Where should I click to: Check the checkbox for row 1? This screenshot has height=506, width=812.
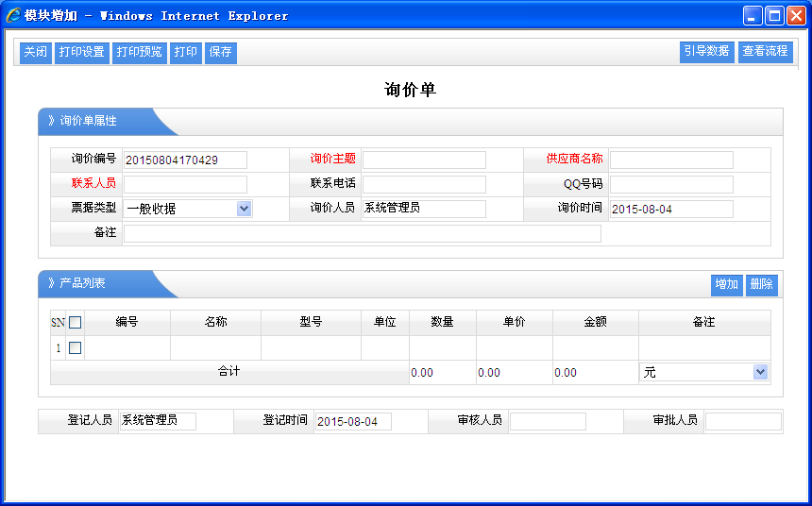tap(76, 348)
